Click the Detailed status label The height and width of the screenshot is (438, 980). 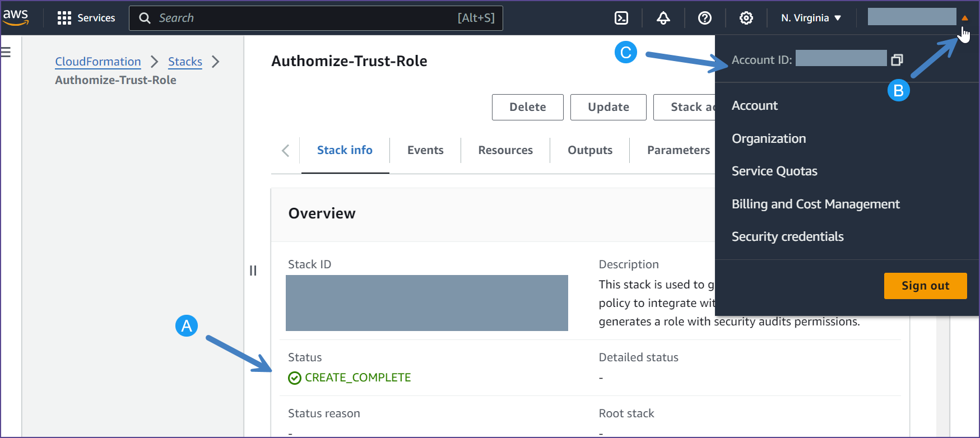point(638,357)
